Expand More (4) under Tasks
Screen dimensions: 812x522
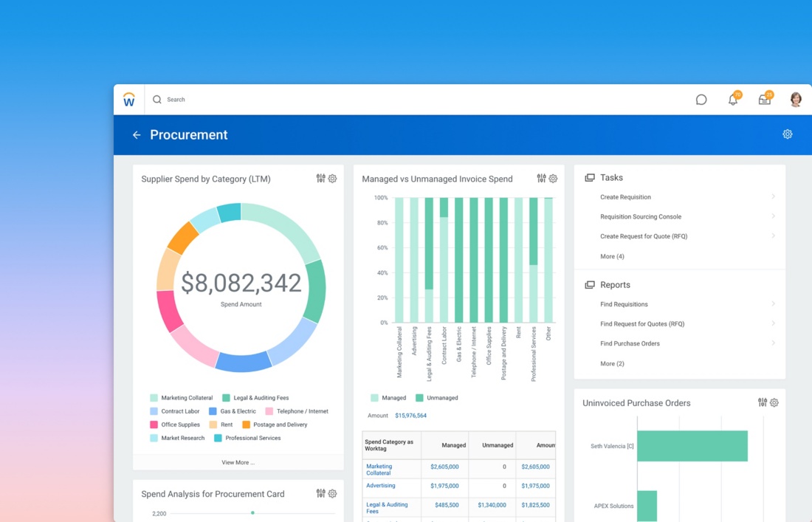612,256
